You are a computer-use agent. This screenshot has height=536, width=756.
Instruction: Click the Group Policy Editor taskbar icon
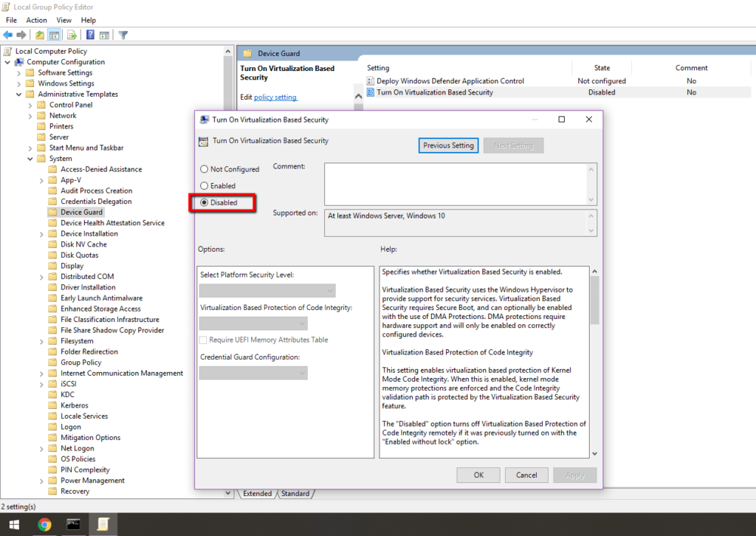pyautogui.click(x=103, y=524)
